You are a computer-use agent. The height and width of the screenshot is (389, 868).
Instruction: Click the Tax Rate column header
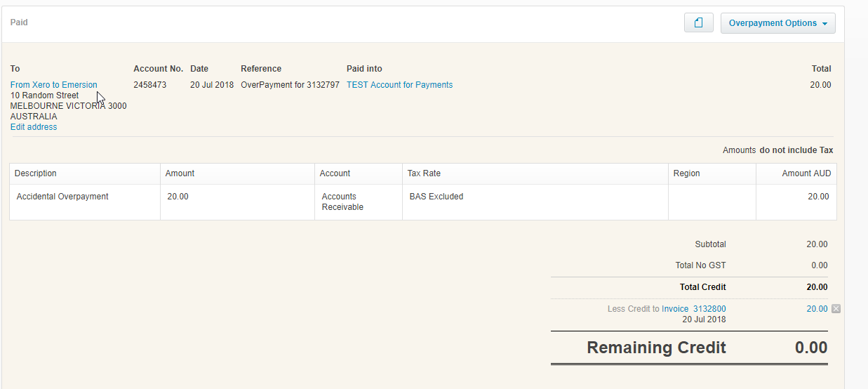coord(424,173)
